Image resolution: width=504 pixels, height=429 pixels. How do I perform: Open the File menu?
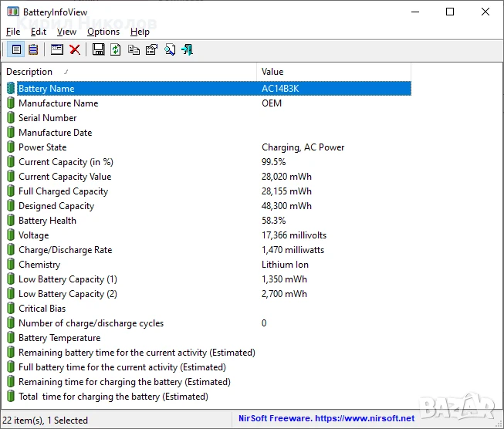pos(13,32)
